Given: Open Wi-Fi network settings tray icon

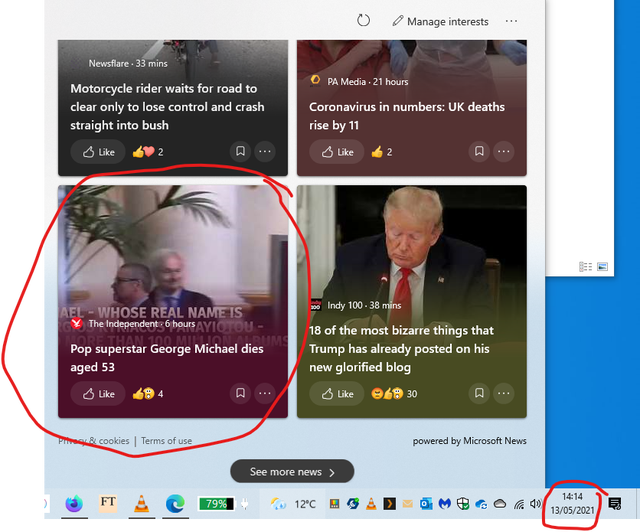Looking at the screenshot, I should 519,504.
